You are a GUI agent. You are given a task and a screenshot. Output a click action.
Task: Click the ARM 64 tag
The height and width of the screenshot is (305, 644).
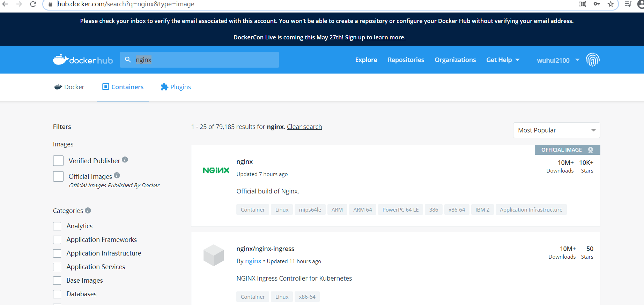(363, 210)
